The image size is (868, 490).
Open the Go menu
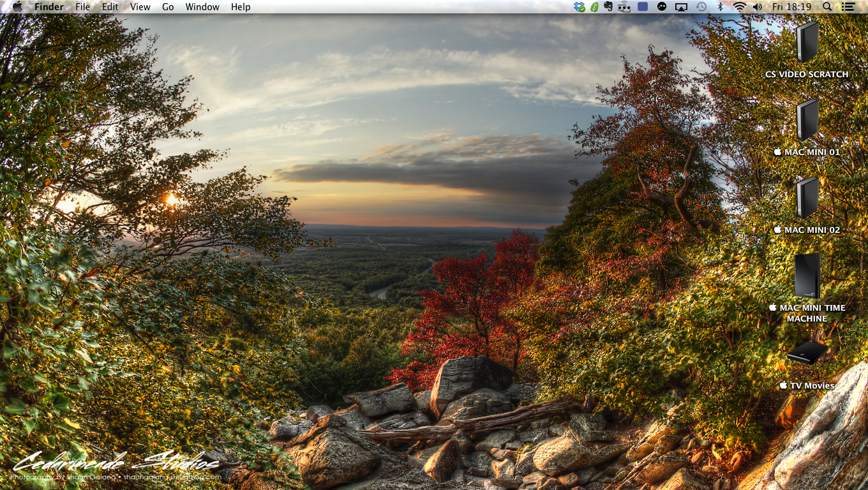point(168,7)
